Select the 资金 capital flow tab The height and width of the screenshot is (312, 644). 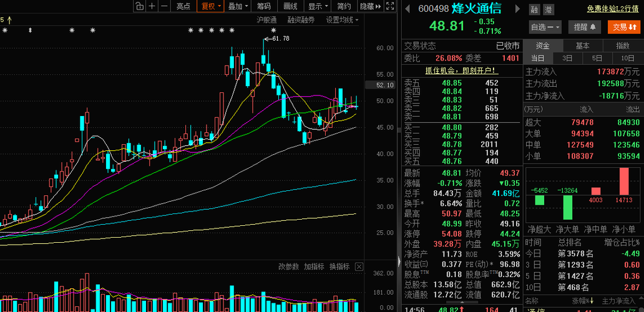tap(543, 46)
